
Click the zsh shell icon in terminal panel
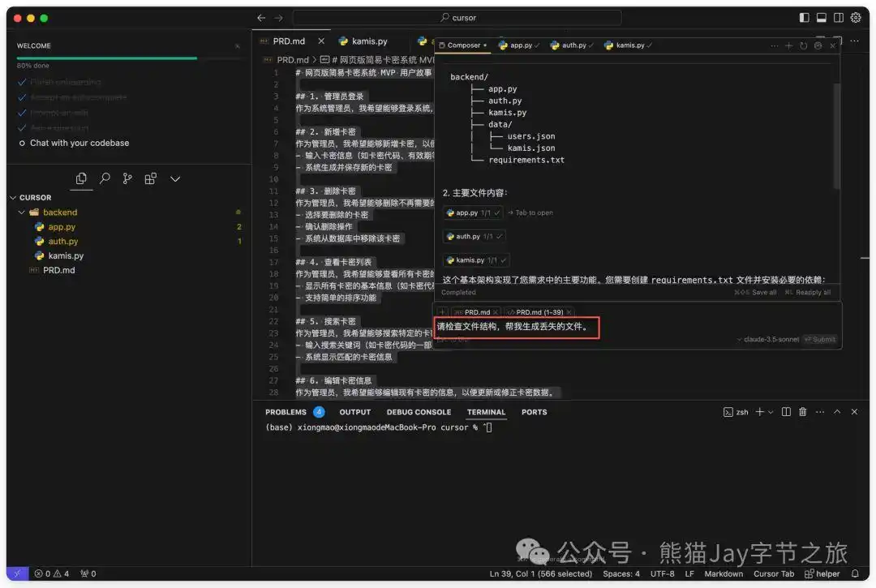point(728,412)
